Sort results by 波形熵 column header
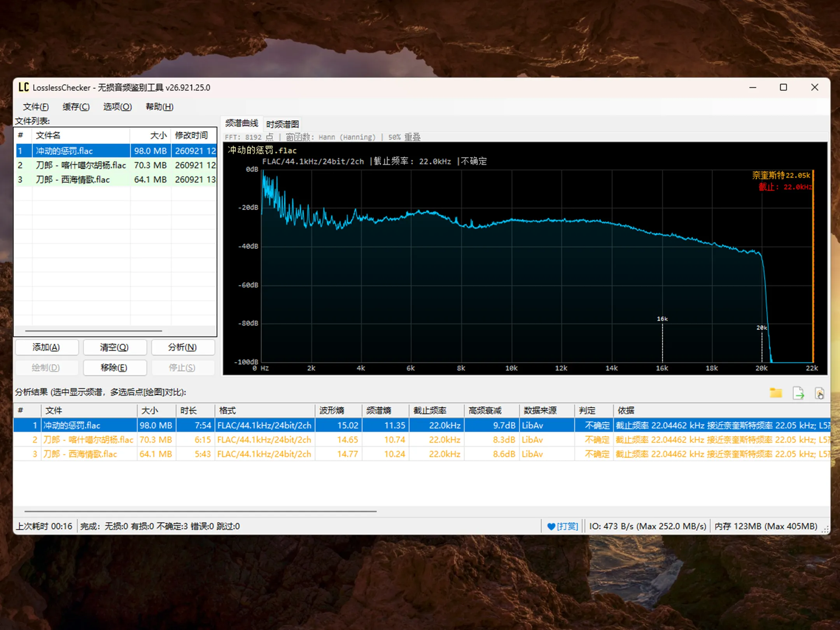Viewport: 840px width, 630px height. pos(338,410)
